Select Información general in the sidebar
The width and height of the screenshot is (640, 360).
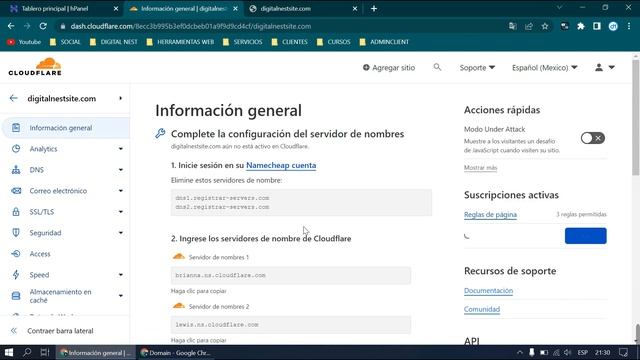click(66, 128)
